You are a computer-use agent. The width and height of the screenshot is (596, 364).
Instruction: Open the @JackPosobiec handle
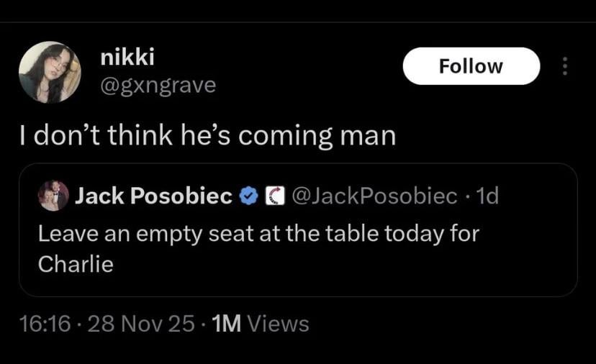[x=375, y=195]
